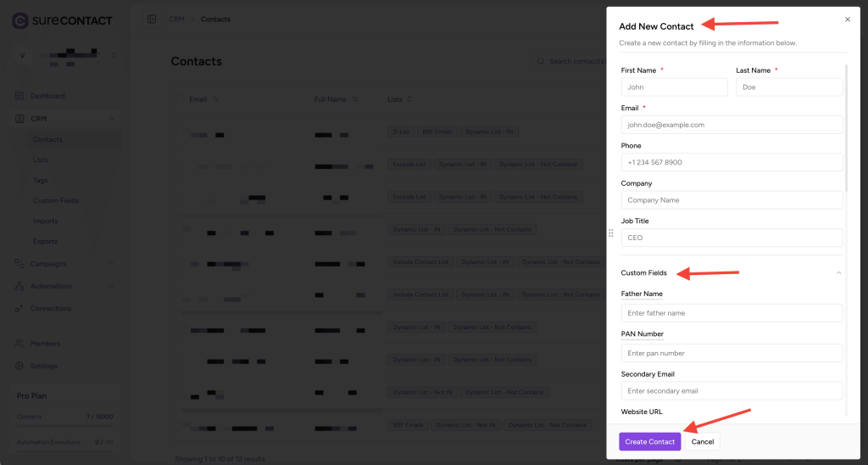Click the Dashboard icon in the sidebar
The width and height of the screenshot is (868, 465).
click(19, 96)
